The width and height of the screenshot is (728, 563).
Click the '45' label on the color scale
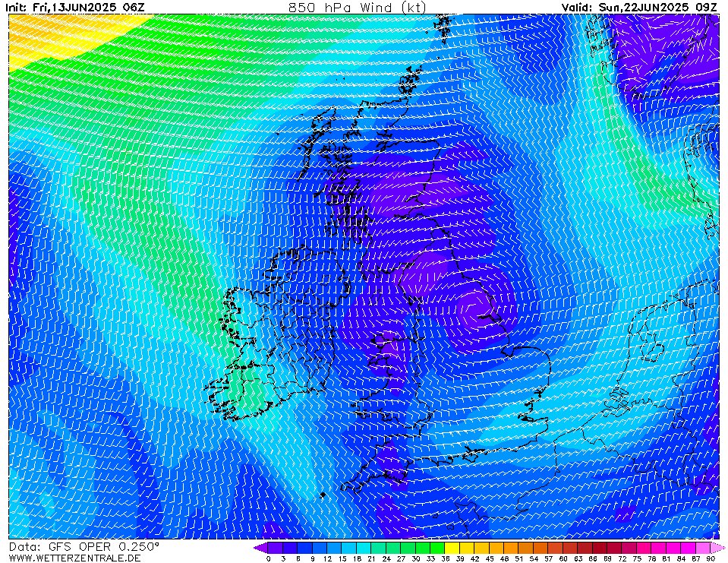[490, 558]
